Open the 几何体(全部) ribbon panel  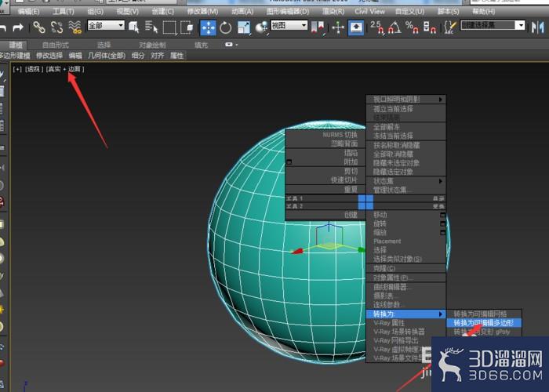[107, 56]
